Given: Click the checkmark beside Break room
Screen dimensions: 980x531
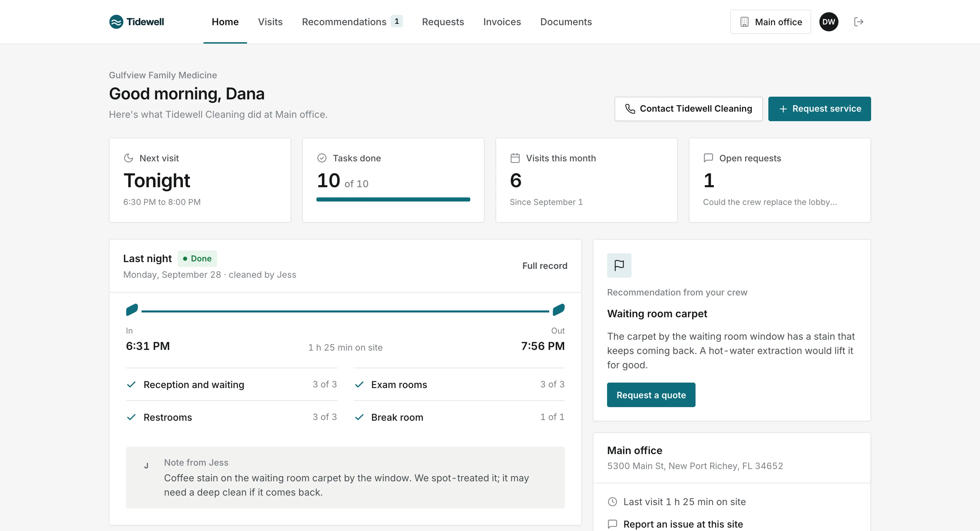Looking at the screenshot, I should click(359, 417).
